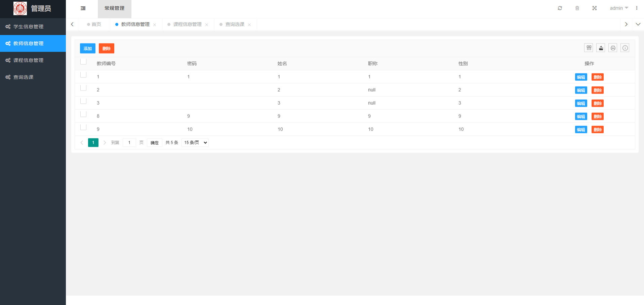Select the 教师信息管理 sidebar item
This screenshot has width=644, height=305.
pos(33,43)
